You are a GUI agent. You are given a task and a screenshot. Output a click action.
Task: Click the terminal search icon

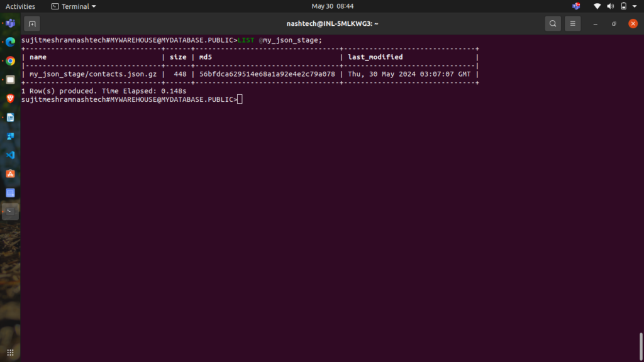click(x=552, y=24)
